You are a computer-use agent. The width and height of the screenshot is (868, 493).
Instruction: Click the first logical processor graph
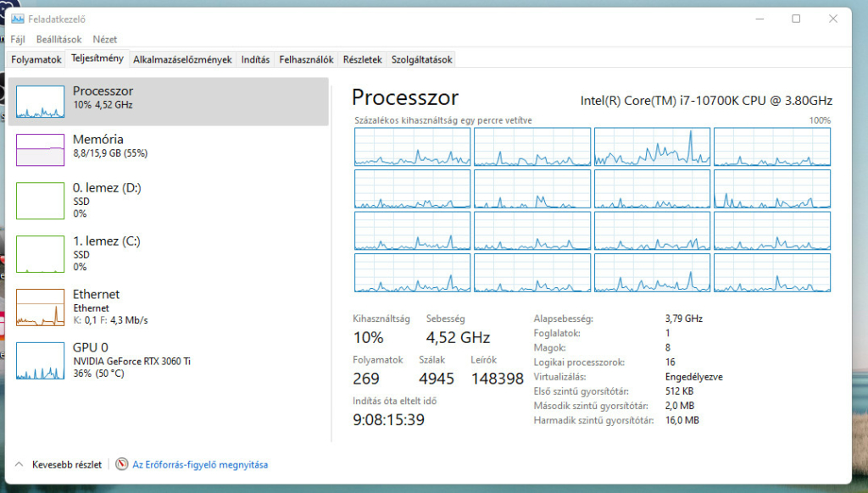pos(412,147)
